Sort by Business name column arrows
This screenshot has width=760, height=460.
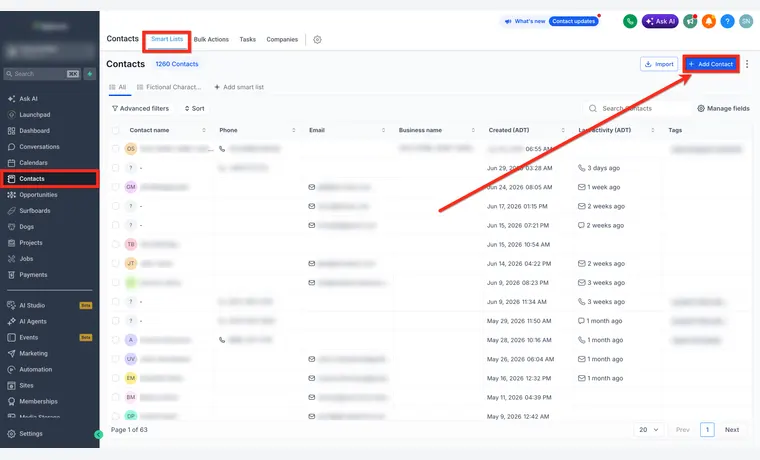point(473,130)
